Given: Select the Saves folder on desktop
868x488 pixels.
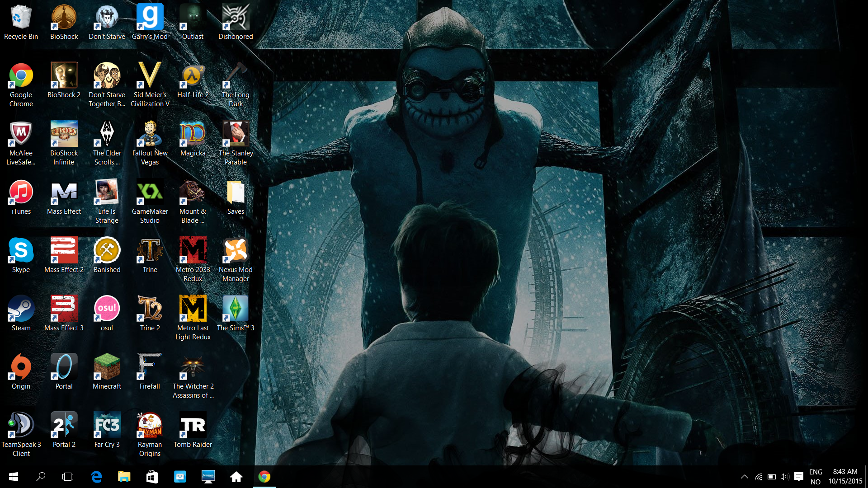Looking at the screenshot, I should (236, 192).
